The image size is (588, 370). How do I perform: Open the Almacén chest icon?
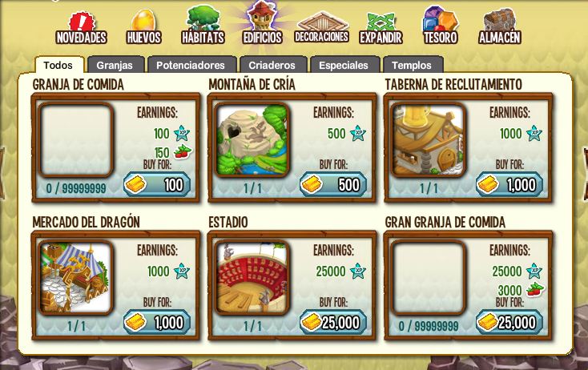pyautogui.click(x=500, y=26)
